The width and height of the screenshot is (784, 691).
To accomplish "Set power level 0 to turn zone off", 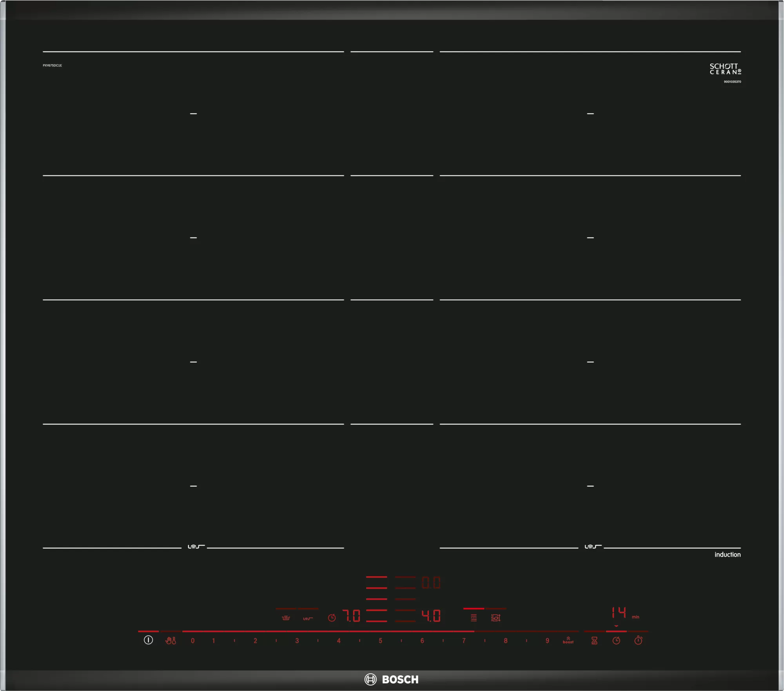I will [x=192, y=641].
